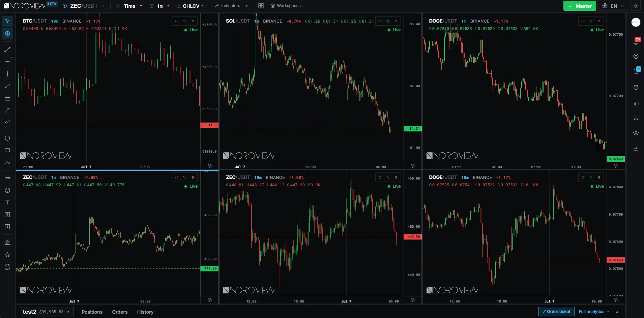644x318 pixels.
Task: Click the user avatar in right sidebar
Action: coord(636,22)
